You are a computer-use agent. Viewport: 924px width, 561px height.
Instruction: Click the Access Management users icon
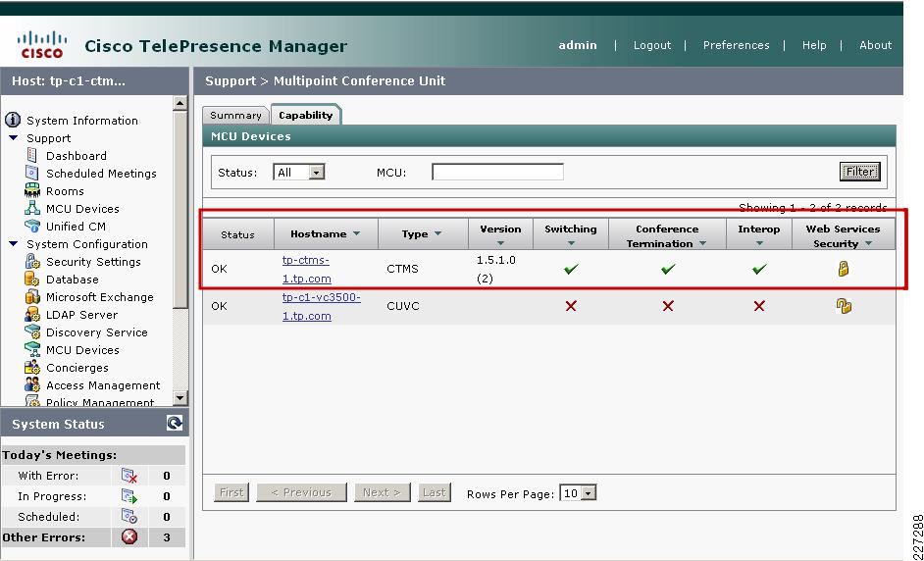click(x=31, y=384)
